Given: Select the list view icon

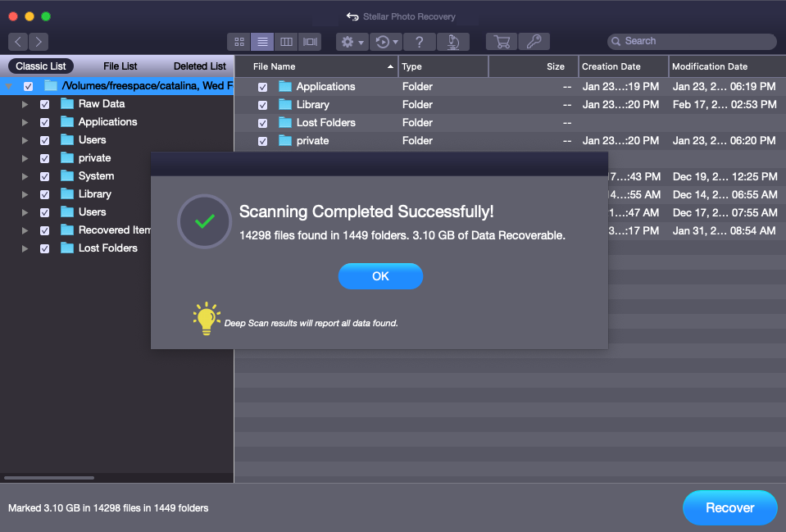Looking at the screenshot, I should point(262,42).
